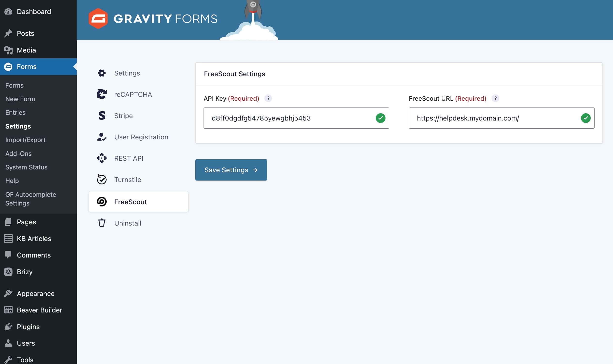Click the Appearance paintbrush icon

(8, 293)
